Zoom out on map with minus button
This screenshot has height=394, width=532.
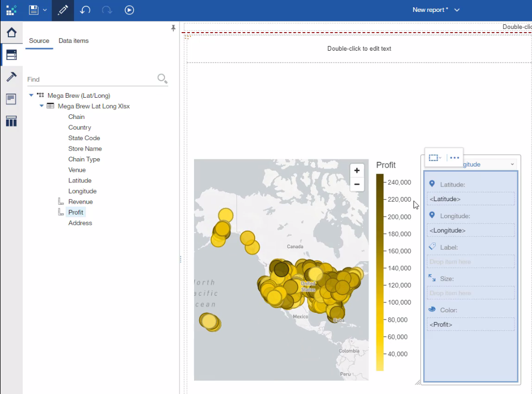(x=357, y=184)
